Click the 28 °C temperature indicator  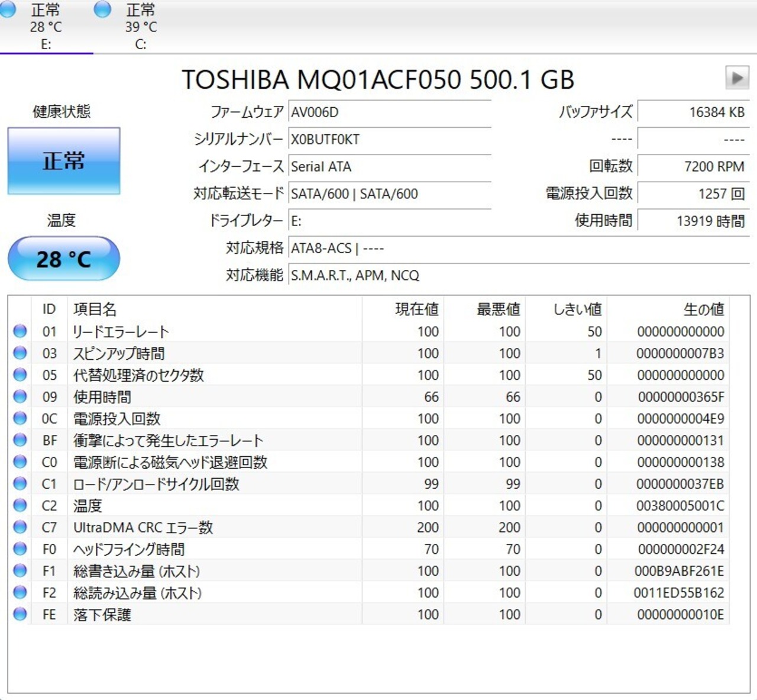64,259
